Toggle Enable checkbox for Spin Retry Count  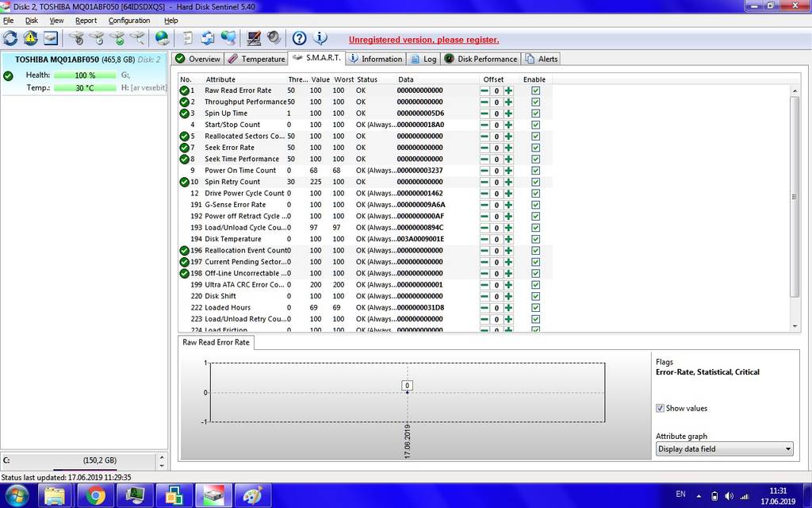535,182
